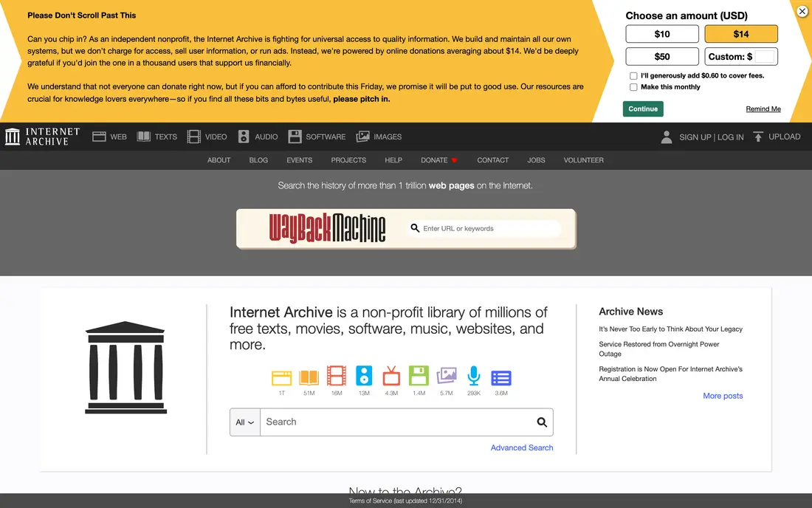Image resolution: width=812 pixels, height=508 pixels.
Task: Click the Remind Me link
Action: [x=763, y=109]
